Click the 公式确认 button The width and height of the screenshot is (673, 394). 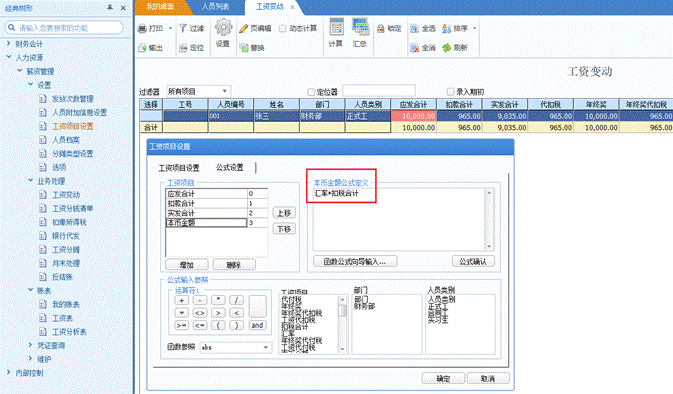point(473,261)
